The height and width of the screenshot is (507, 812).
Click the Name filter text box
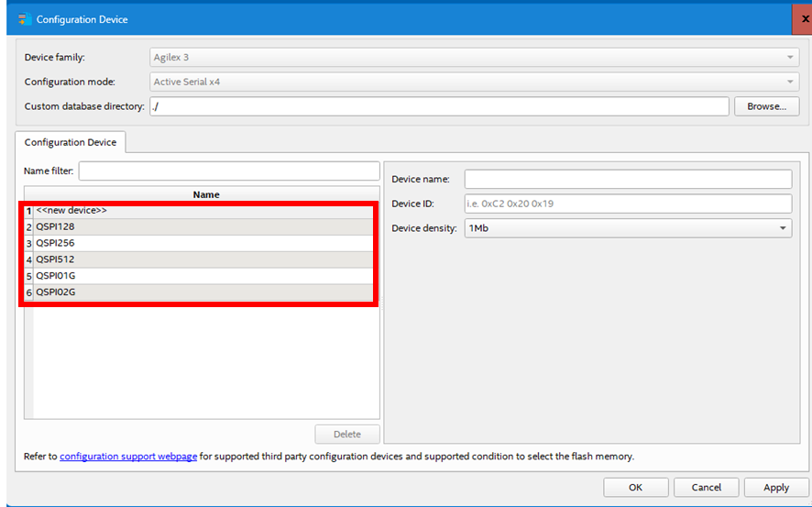pyautogui.click(x=229, y=171)
